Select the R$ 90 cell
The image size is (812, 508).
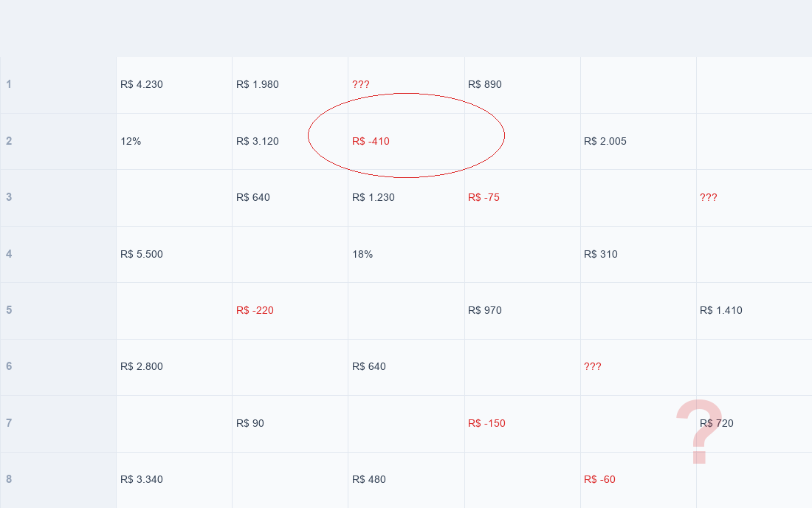pos(290,424)
